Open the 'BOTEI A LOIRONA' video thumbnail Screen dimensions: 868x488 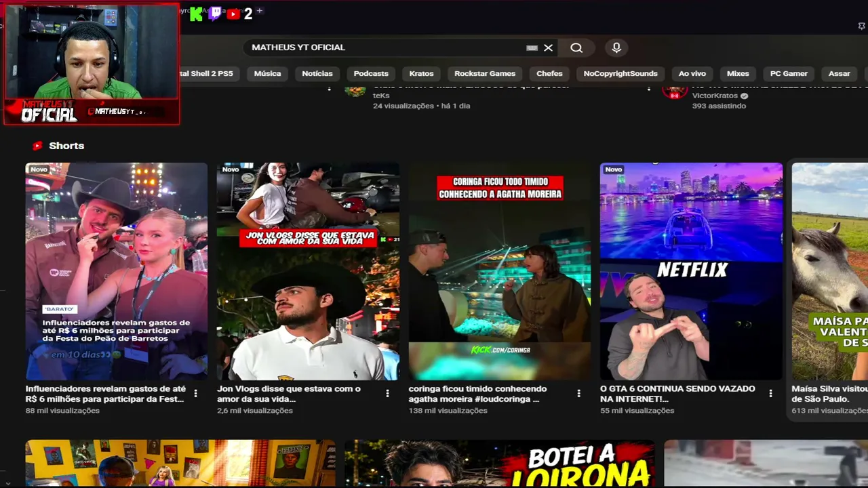500,464
